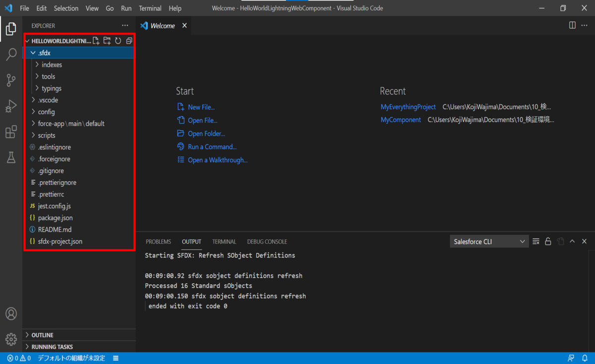Open the Run and Debug view

(x=11, y=106)
